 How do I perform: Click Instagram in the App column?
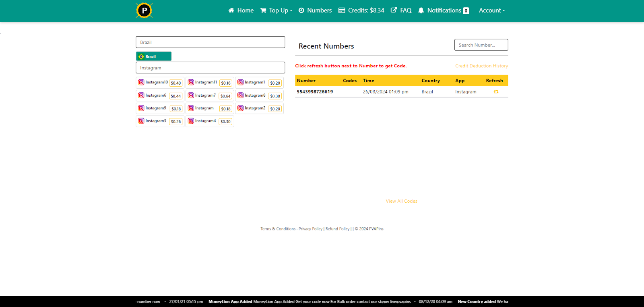(466, 92)
